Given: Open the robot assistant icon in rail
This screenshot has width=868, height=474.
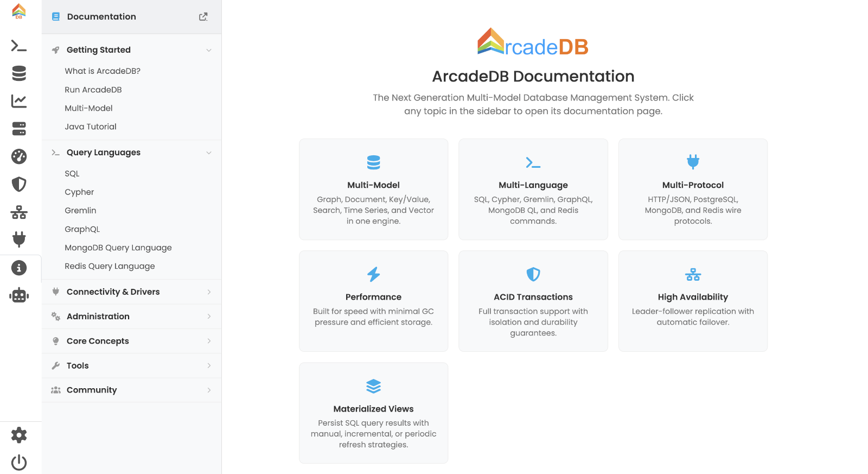Looking at the screenshot, I should pos(19,295).
